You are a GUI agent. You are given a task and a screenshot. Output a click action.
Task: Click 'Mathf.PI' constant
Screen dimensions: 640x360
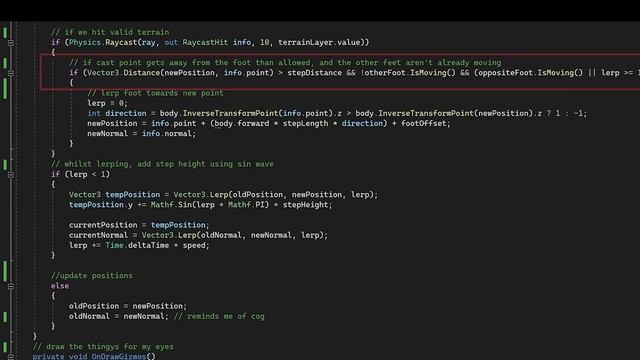pos(246,205)
